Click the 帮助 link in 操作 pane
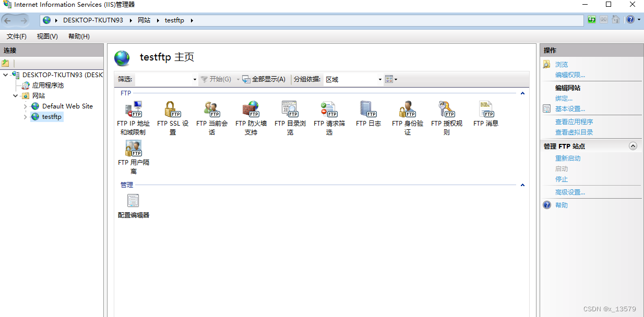The height and width of the screenshot is (317, 644). coord(562,205)
